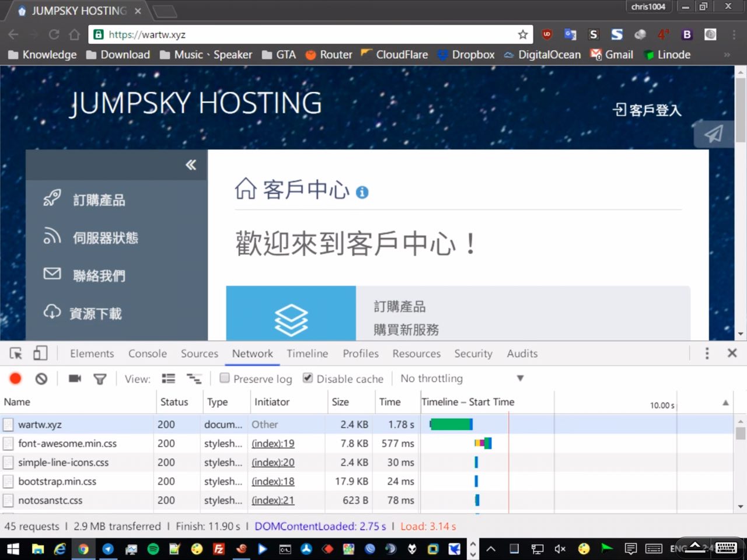Open the DevTools three-dot menu
This screenshot has width=747, height=560.
click(707, 353)
